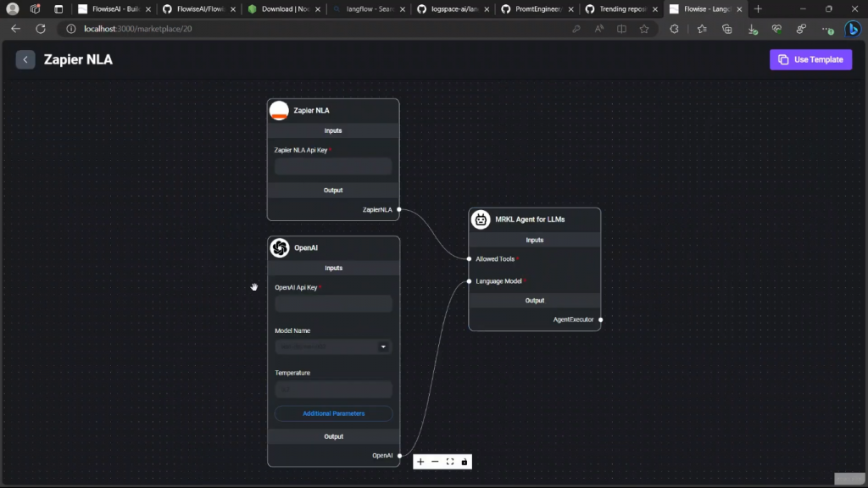Click the fit view canvas control
868x488 pixels.
pyautogui.click(x=450, y=462)
